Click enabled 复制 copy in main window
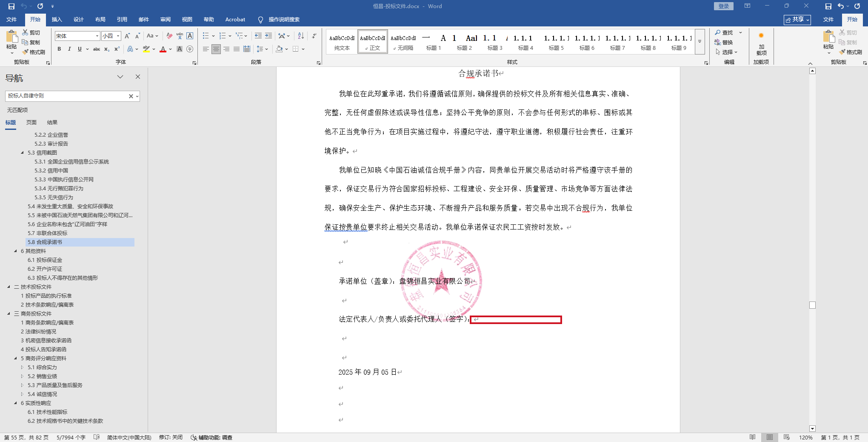This screenshot has width=868, height=442. pos(31,42)
